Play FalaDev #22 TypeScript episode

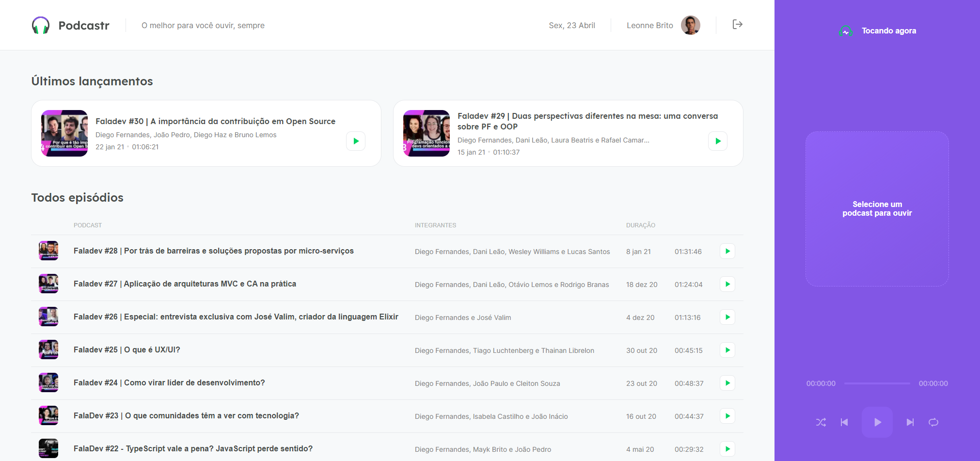(727, 449)
